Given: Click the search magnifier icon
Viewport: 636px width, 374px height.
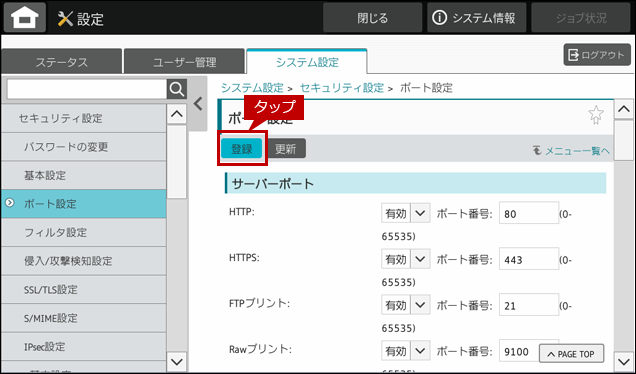Looking at the screenshot, I should click(x=177, y=89).
